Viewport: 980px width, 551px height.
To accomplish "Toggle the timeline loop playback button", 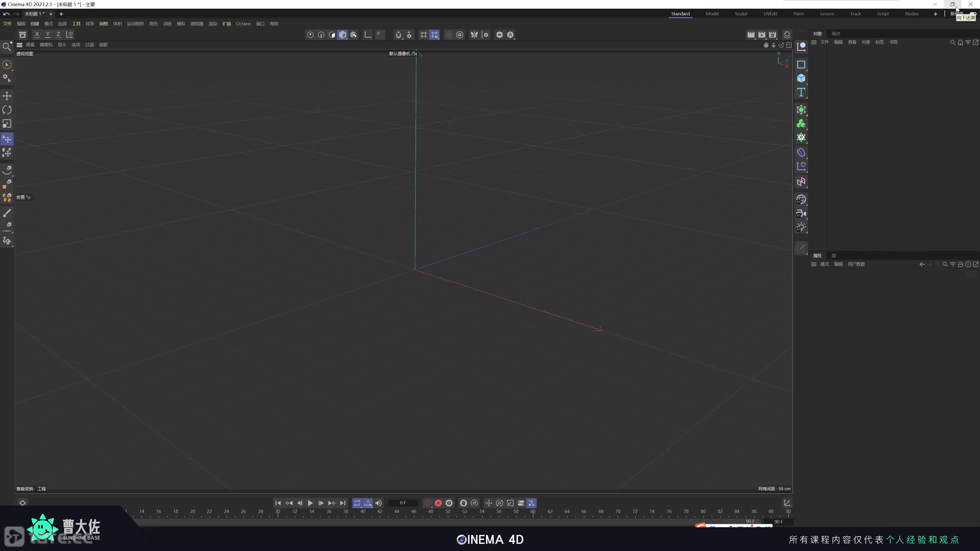I will pos(357,503).
